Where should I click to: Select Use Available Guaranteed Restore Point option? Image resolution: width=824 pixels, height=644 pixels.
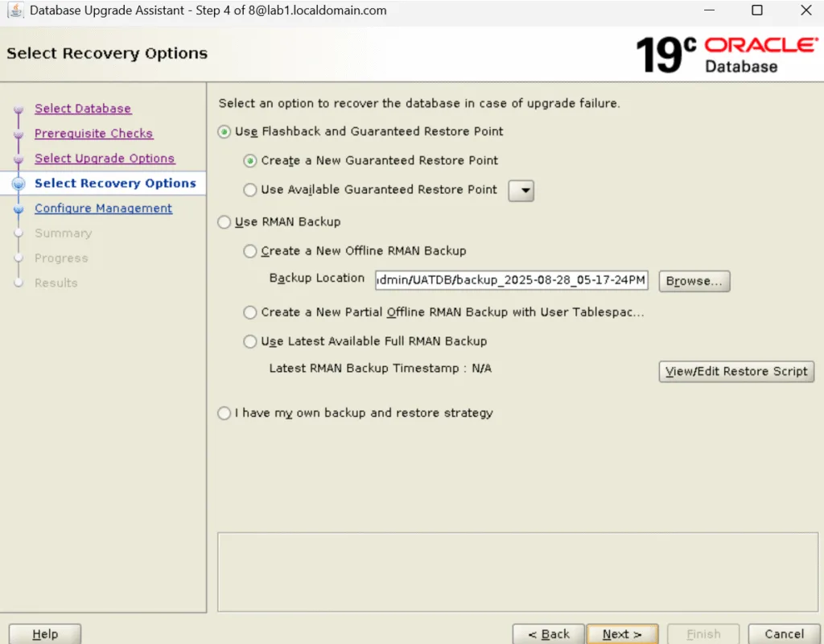point(250,190)
